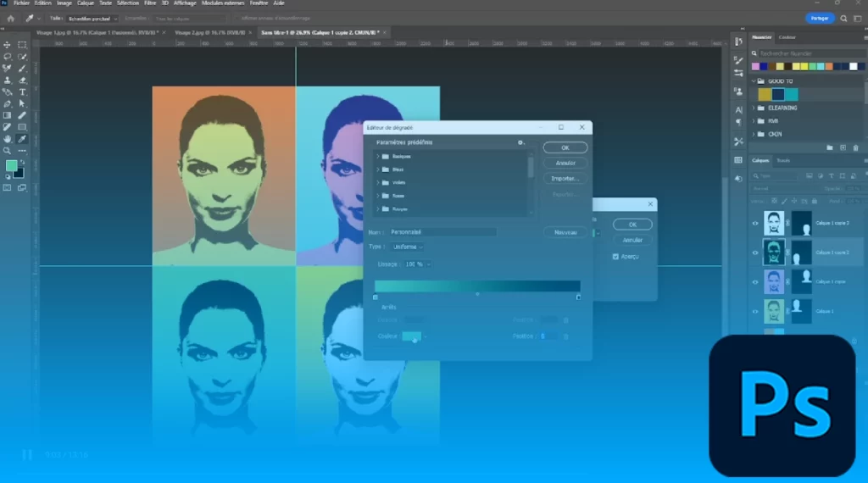Select the Pen tool
Image resolution: width=868 pixels, height=483 pixels.
(x=7, y=104)
